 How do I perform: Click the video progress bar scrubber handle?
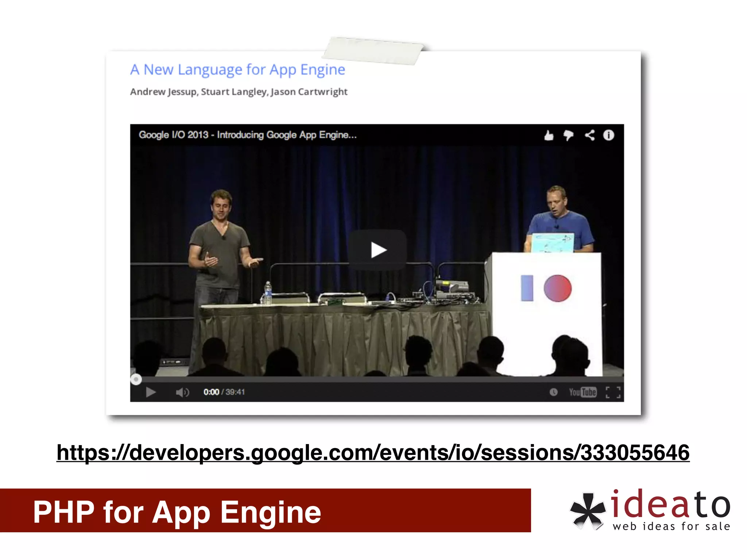tap(136, 380)
